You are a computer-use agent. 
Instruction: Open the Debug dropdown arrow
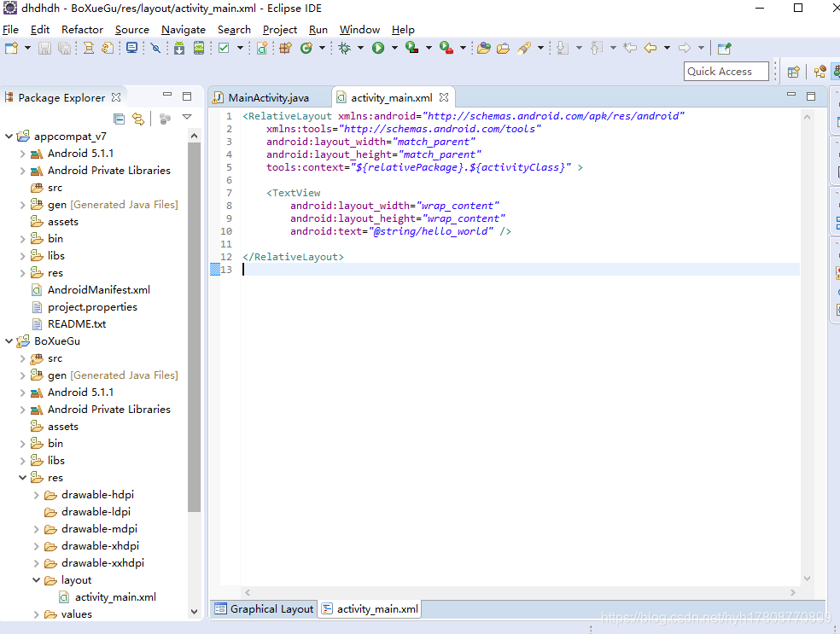[360, 48]
